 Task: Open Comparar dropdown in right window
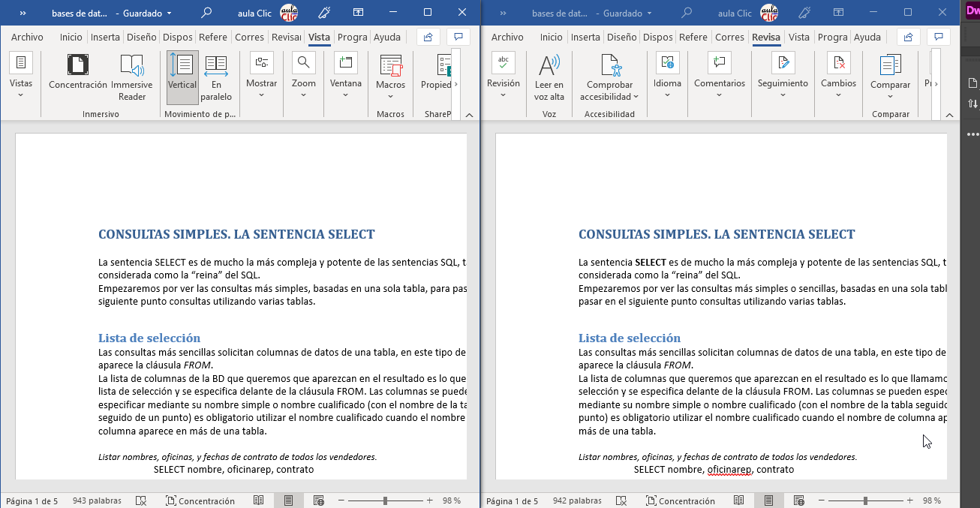(891, 77)
